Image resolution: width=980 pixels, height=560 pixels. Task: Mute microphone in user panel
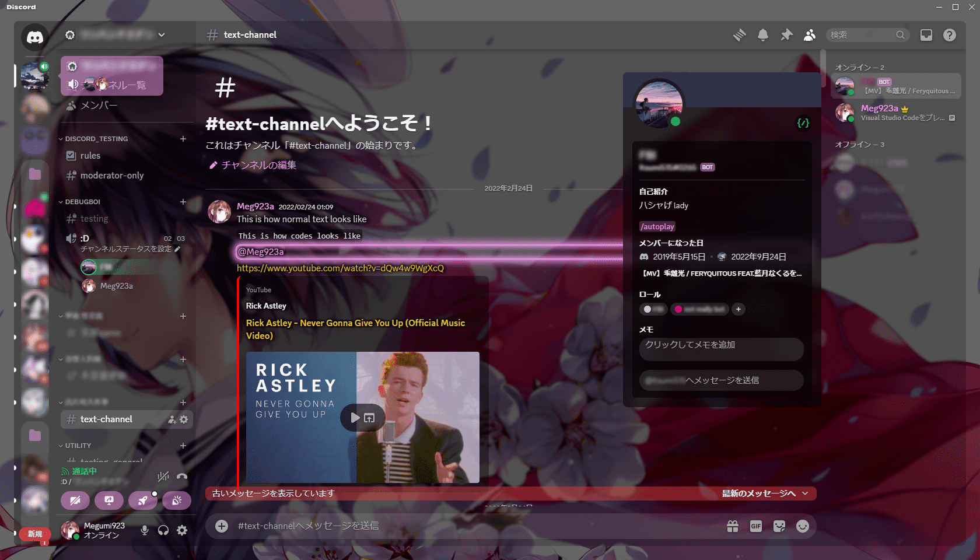pos(145,530)
